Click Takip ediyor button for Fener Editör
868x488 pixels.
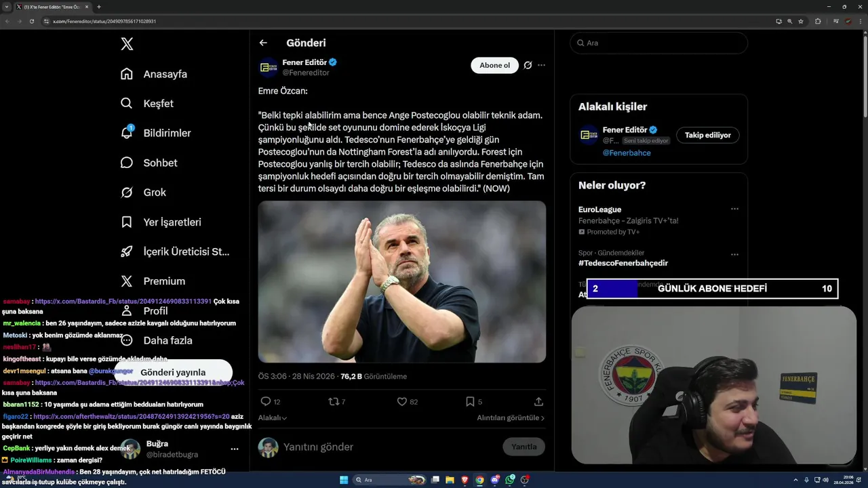tap(707, 135)
